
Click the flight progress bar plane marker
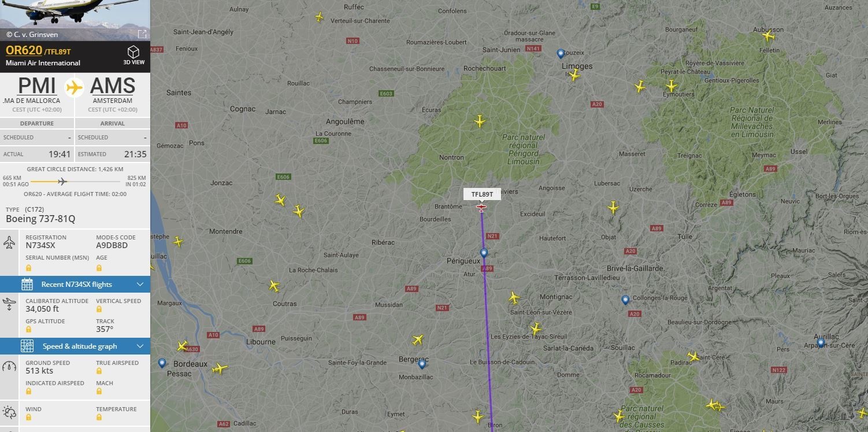coord(62,182)
